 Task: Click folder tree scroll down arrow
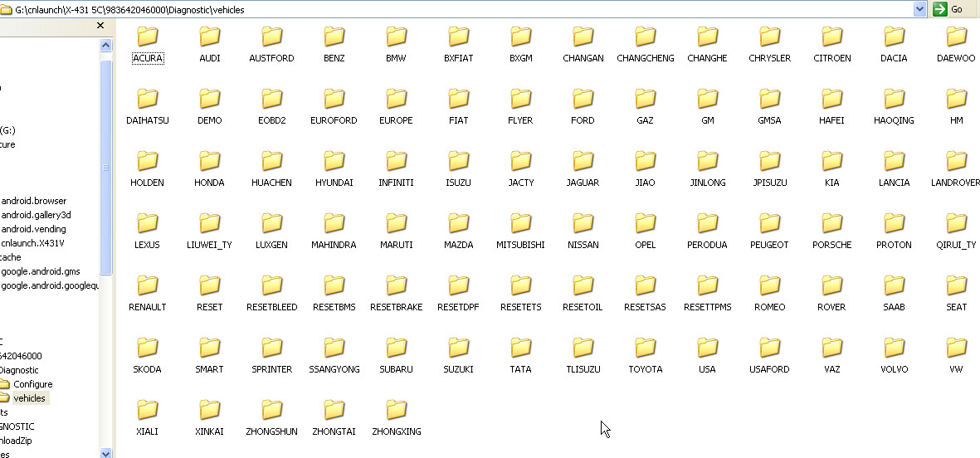point(105,454)
